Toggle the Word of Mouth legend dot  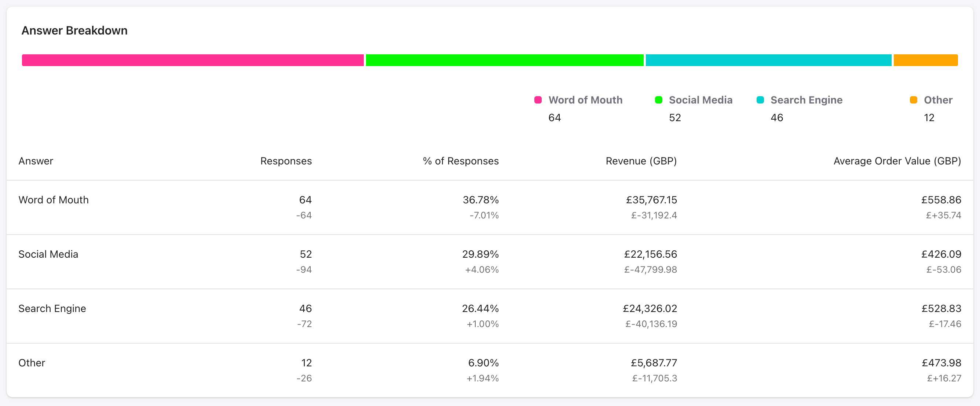click(x=538, y=100)
